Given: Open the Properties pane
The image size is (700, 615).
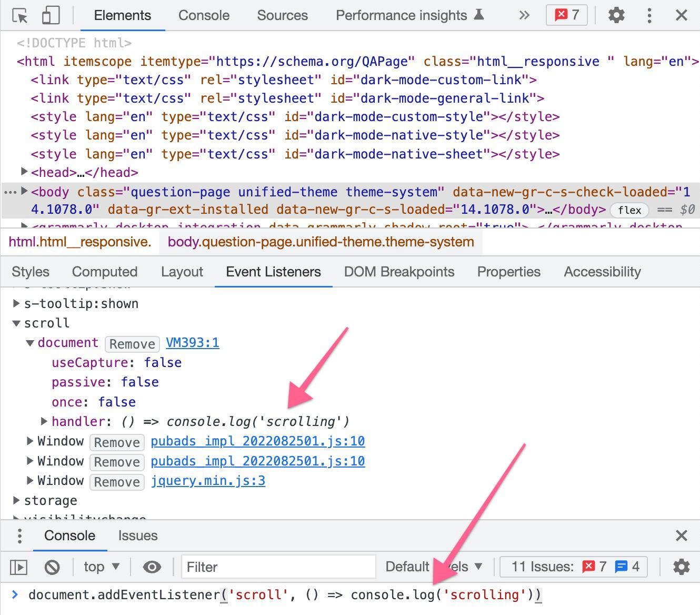Looking at the screenshot, I should coord(508,272).
